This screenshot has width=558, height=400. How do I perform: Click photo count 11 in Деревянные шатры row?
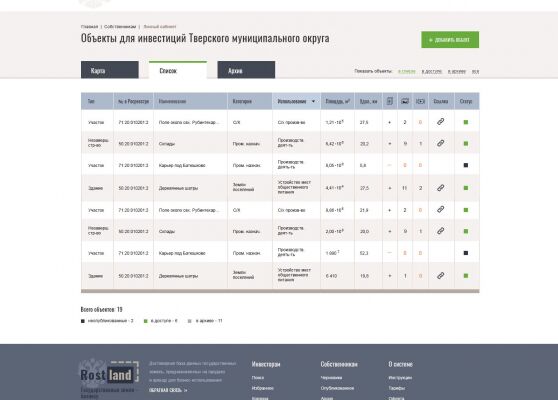[405, 188]
